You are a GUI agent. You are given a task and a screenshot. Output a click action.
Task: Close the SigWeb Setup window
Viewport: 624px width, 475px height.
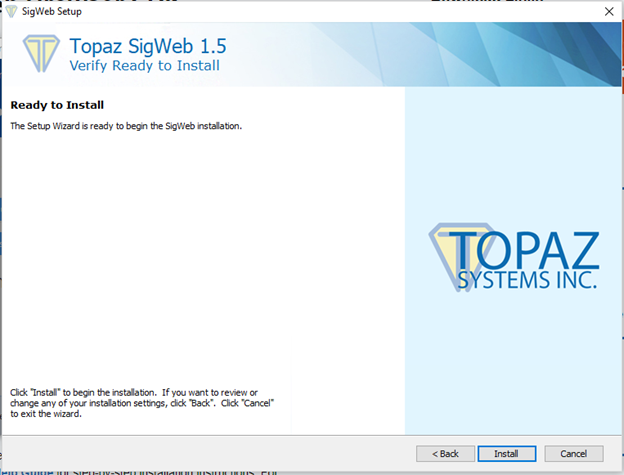pyautogui.click(x=609, y=12)
